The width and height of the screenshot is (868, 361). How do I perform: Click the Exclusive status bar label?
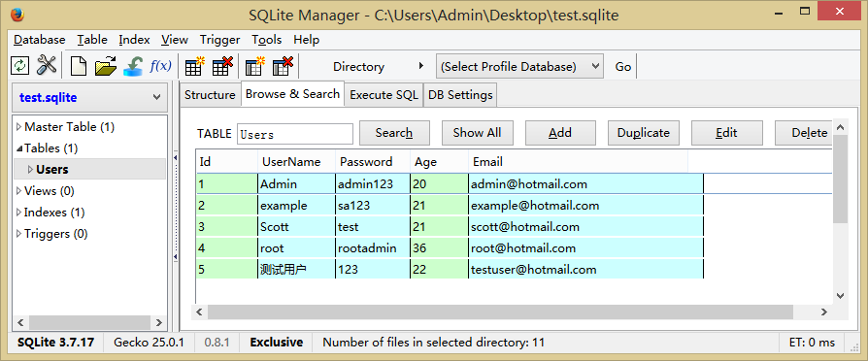pyautogui.click(x=277, y=343)
